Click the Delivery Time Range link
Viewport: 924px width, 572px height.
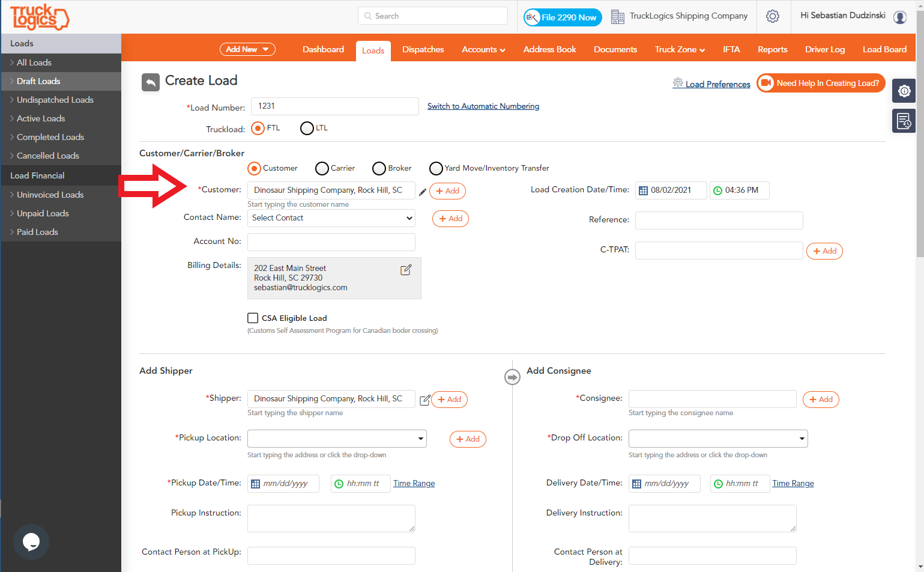click(x=793, y=484)
